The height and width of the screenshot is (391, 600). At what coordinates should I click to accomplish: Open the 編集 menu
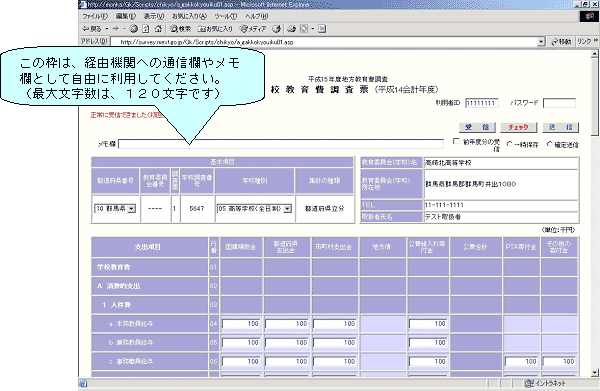click(126, 16)
